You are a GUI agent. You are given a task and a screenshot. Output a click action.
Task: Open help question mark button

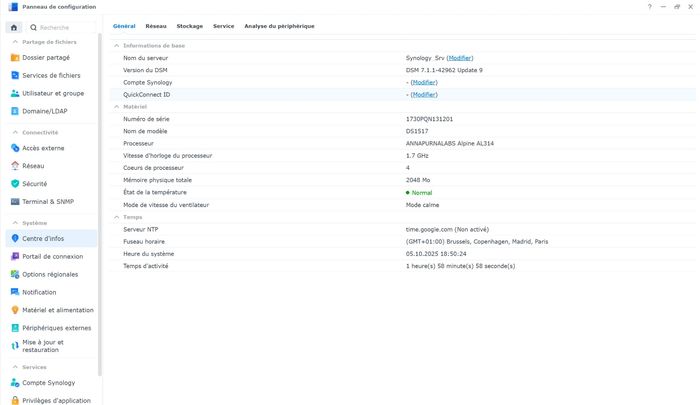click(x=650, y=7)
